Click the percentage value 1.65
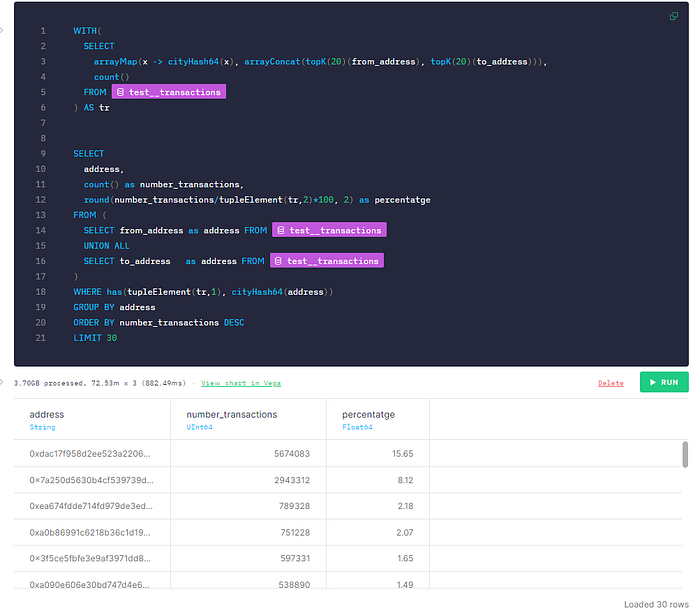The image size is (700, 616). point(405,558)
